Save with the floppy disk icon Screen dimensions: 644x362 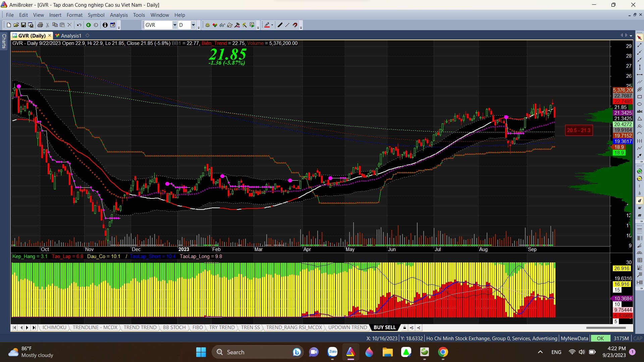coord(23,25)
